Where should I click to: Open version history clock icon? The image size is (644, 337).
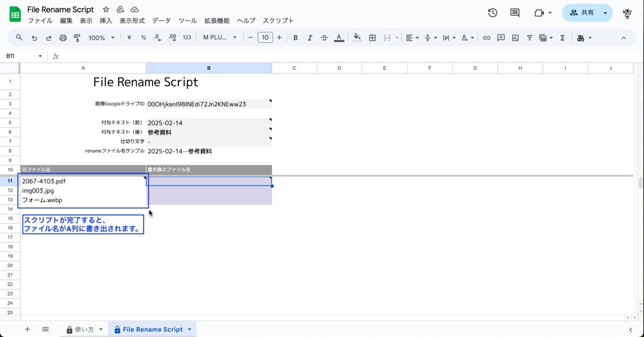(x=493, y=13)
